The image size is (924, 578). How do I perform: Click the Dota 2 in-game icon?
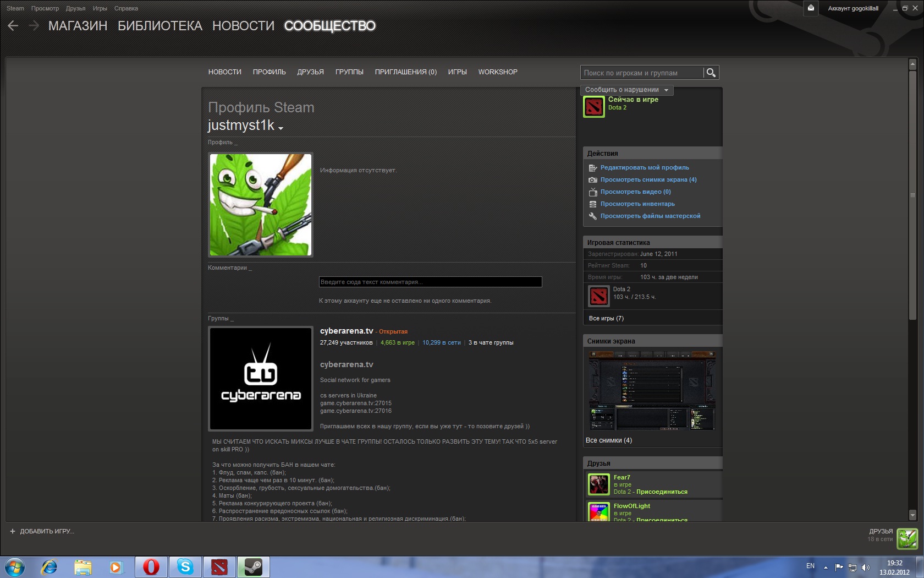tap(593, 107)
